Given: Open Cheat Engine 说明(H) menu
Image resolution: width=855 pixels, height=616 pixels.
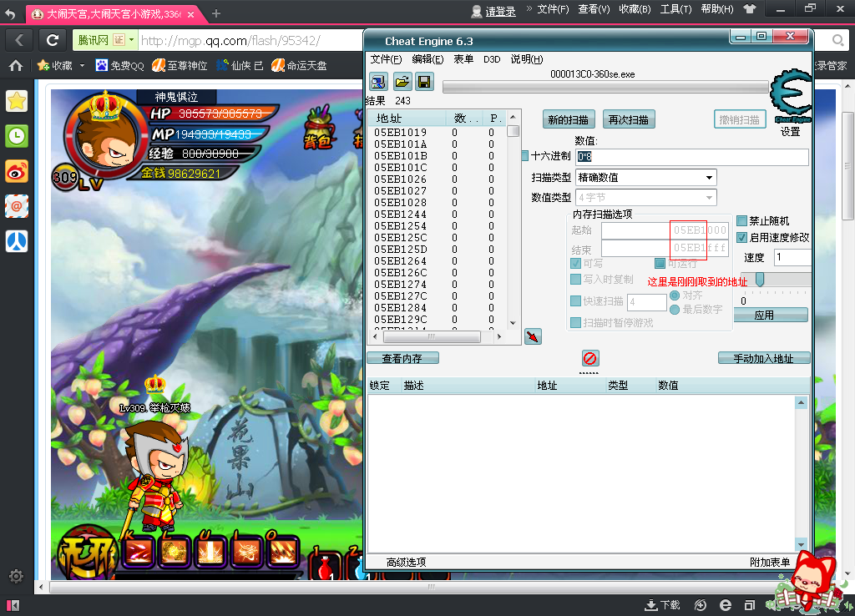Looking at the screenshot, I should [x=527, y=59].
